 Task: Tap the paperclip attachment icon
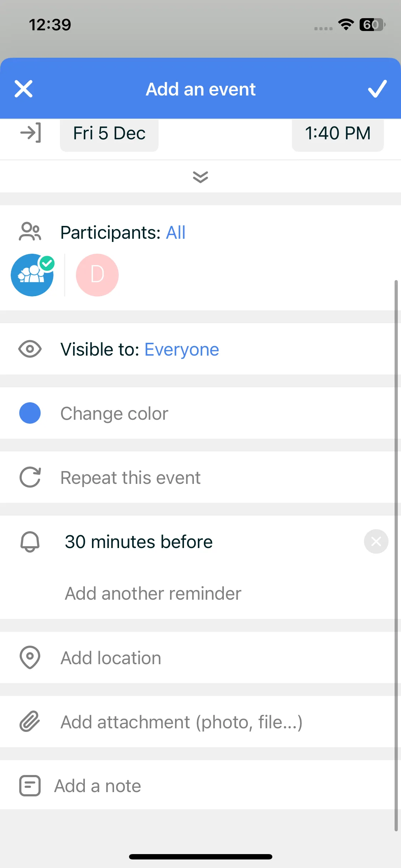[30, 722]
